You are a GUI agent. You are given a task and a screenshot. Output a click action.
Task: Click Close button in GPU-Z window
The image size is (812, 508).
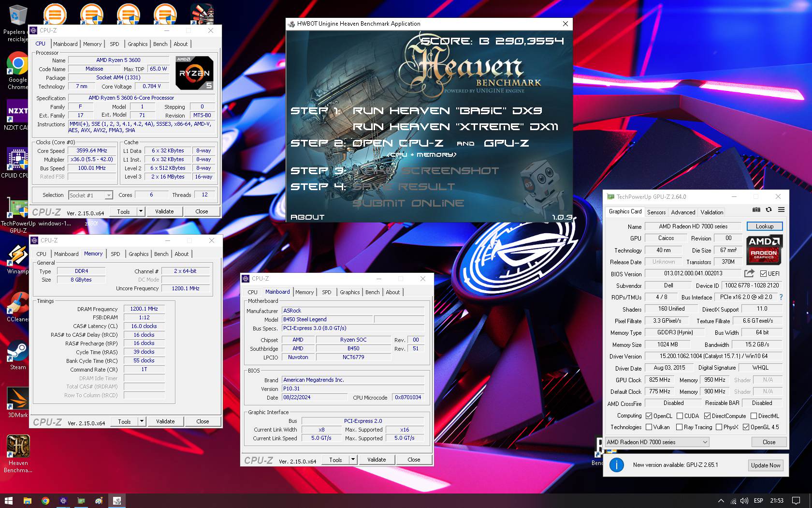(x=769, y=442)
